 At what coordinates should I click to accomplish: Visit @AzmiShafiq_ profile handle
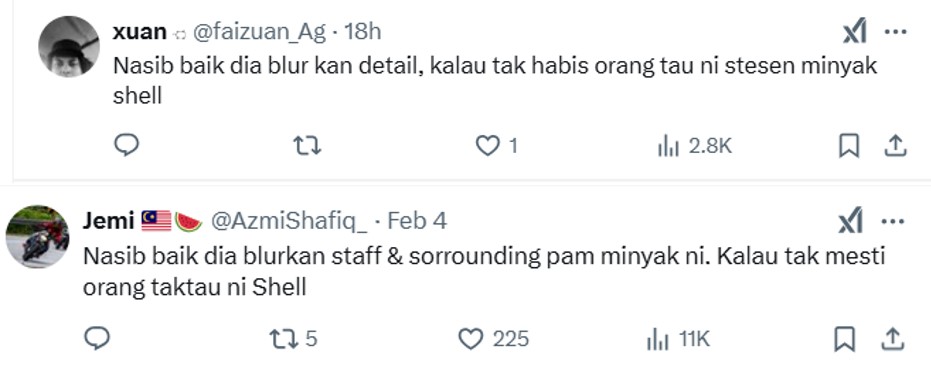(289, 222)
